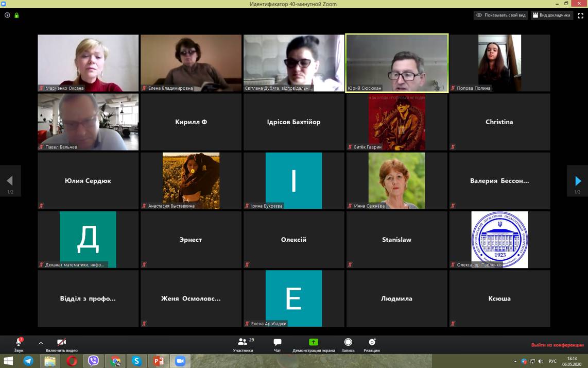The height and width of the screenshot is (368, 588).
Task: Click Выйти из конференции to leave
Action: click(557, 345)
